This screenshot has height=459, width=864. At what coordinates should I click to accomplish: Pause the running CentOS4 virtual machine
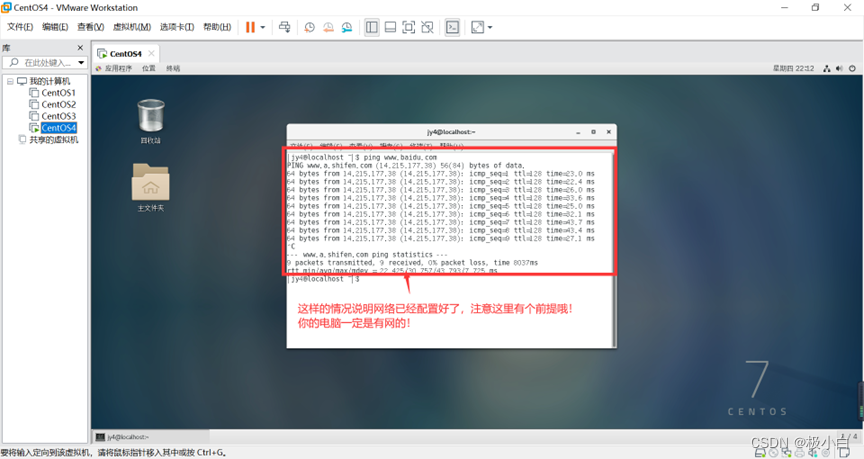tap(250, 27)
